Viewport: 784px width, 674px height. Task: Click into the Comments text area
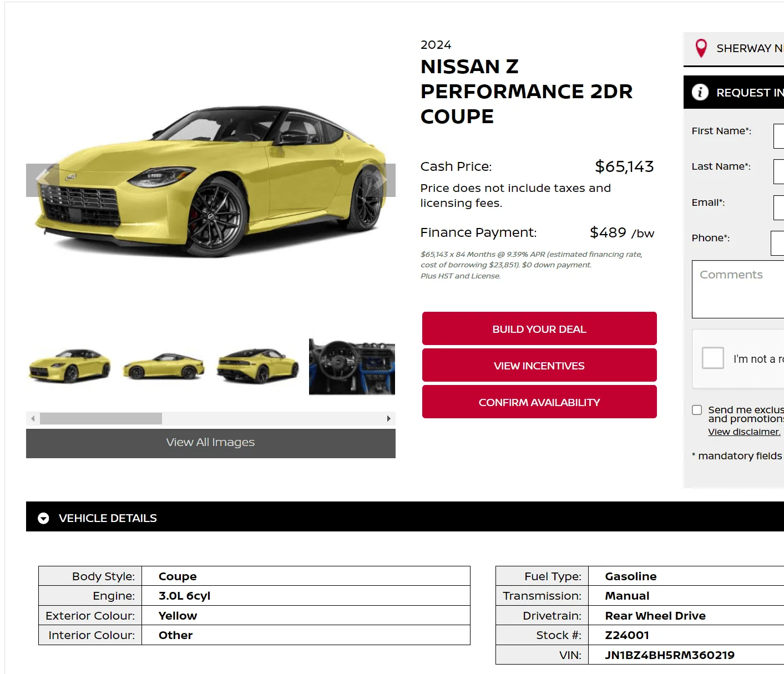(x=738, y=289)
